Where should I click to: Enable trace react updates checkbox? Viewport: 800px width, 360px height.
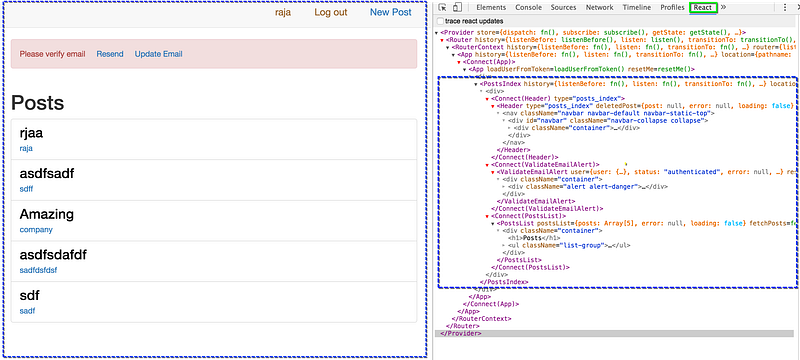(x=440, y=21)
